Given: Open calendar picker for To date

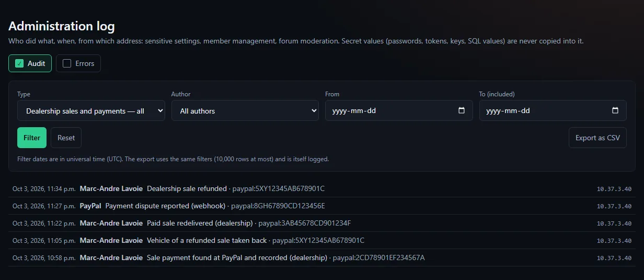Looking at the screenshot, I should click(615, 111).
